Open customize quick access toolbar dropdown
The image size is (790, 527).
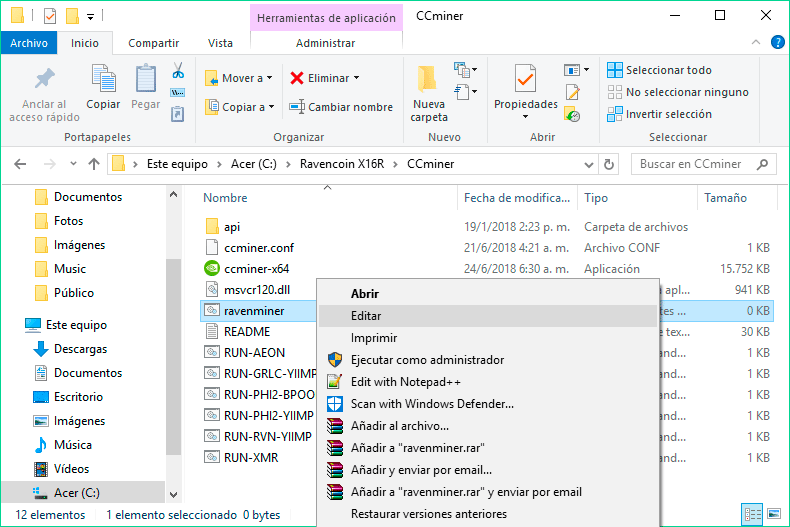pos(90,17)
